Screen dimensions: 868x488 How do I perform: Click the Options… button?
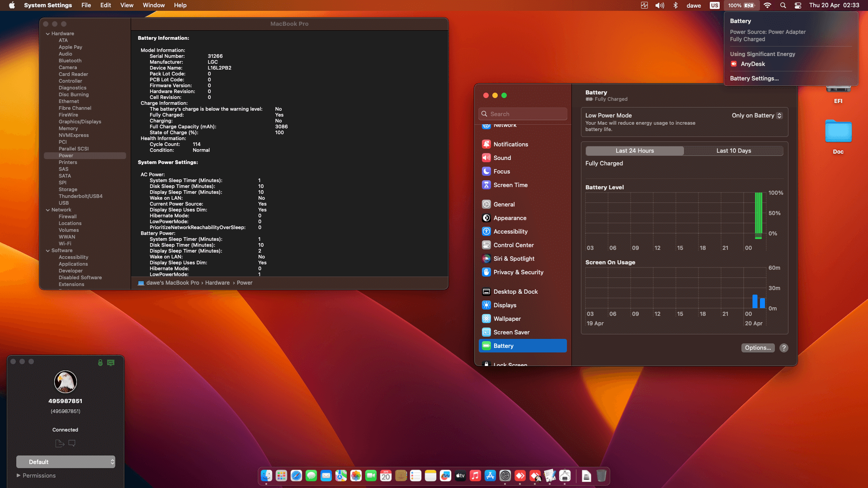pos(758,347)
